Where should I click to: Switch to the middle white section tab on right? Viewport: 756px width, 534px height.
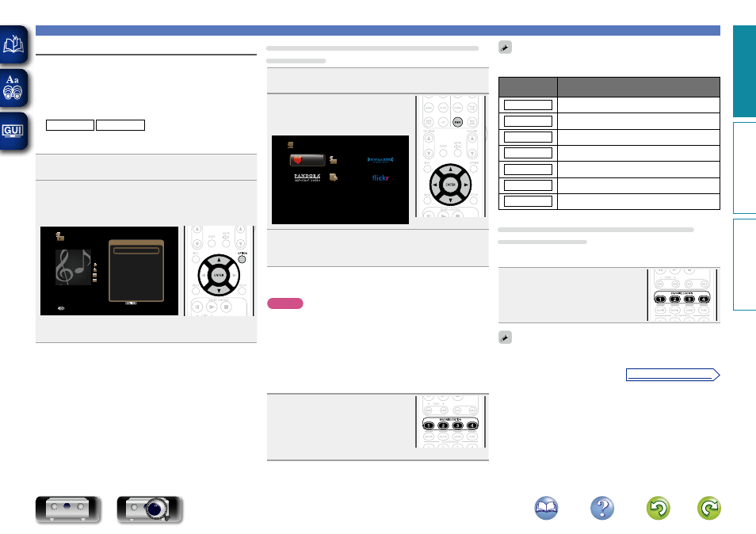coord(743,167)
